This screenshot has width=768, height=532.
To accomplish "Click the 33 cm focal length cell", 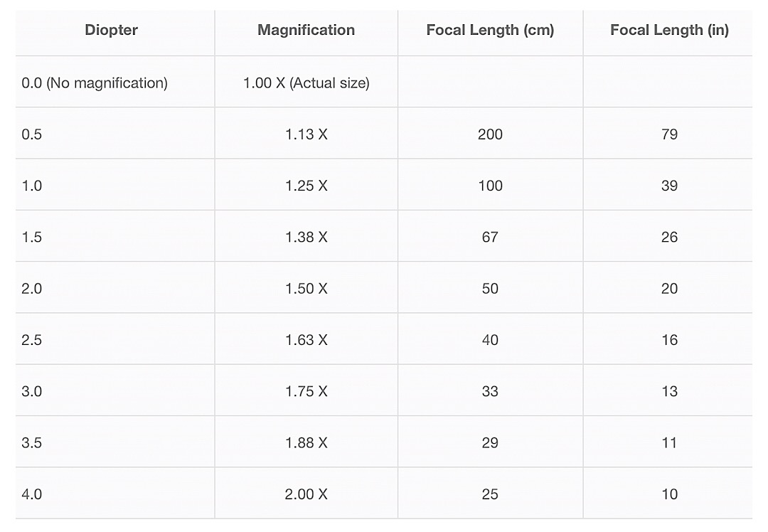I will pos(490,391).
